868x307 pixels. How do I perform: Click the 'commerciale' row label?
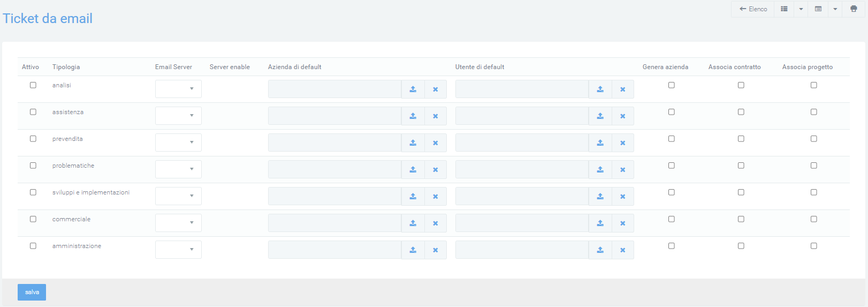[x=71, y=219]
